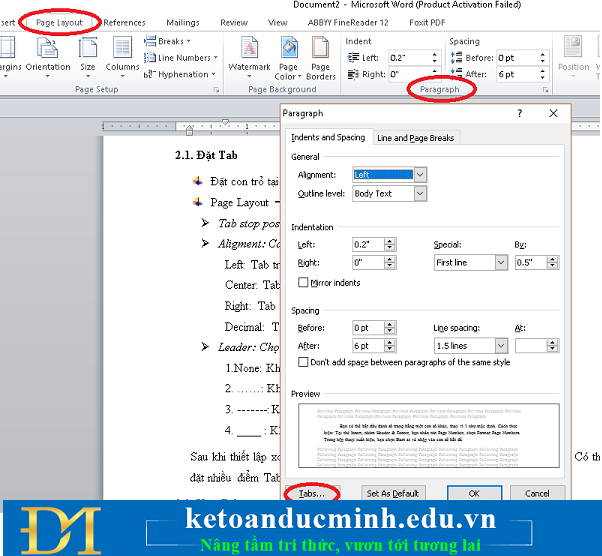602x556 pixels.
Task: Click the By indentation value field
Action: click(x=531, y=263)
